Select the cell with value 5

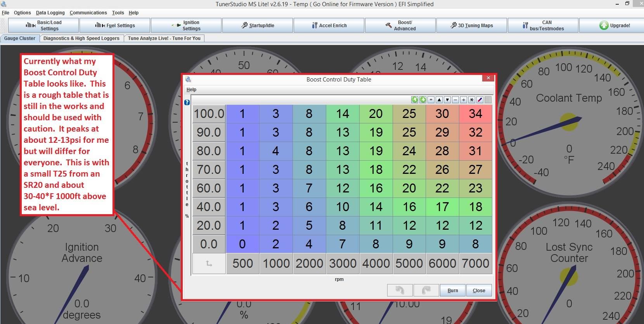[309, 225]
